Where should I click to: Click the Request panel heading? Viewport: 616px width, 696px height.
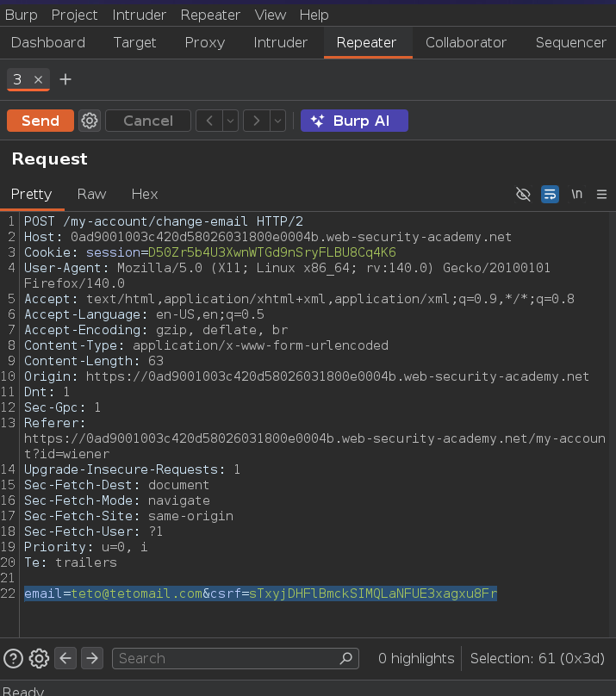[x=50, y=158]
